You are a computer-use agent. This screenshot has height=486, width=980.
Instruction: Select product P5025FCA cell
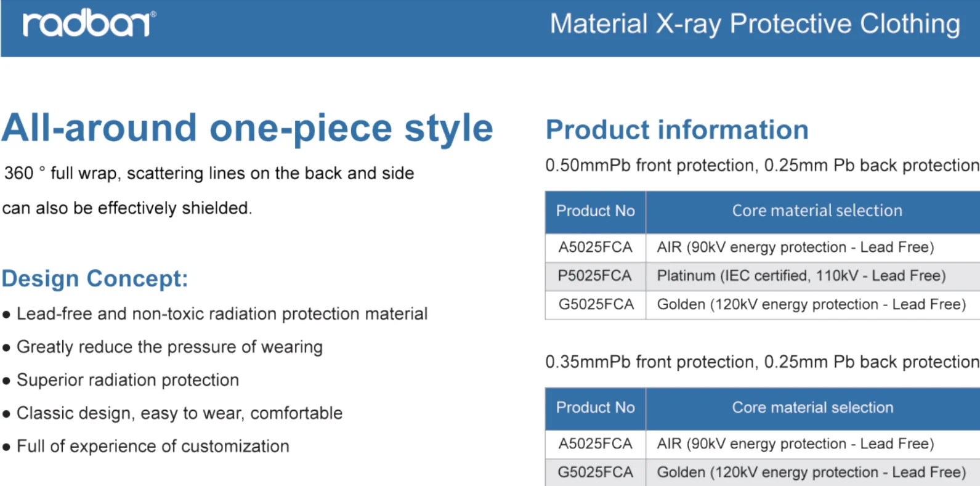click(595, 275)
